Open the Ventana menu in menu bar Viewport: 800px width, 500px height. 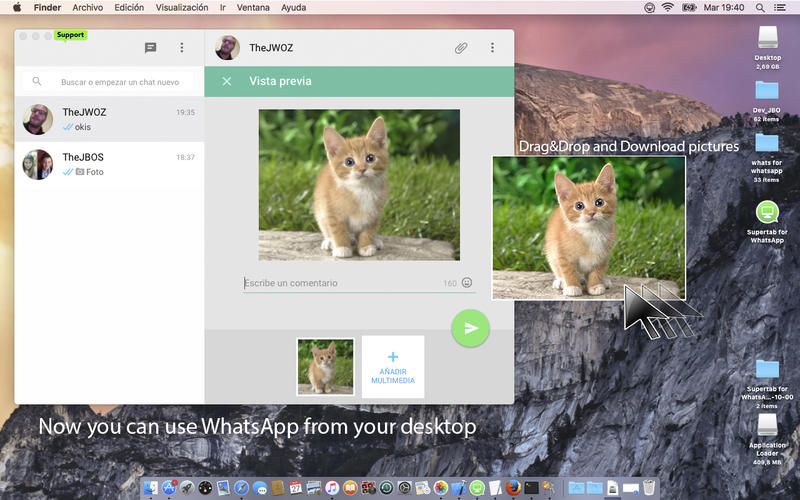pos(252,7)
